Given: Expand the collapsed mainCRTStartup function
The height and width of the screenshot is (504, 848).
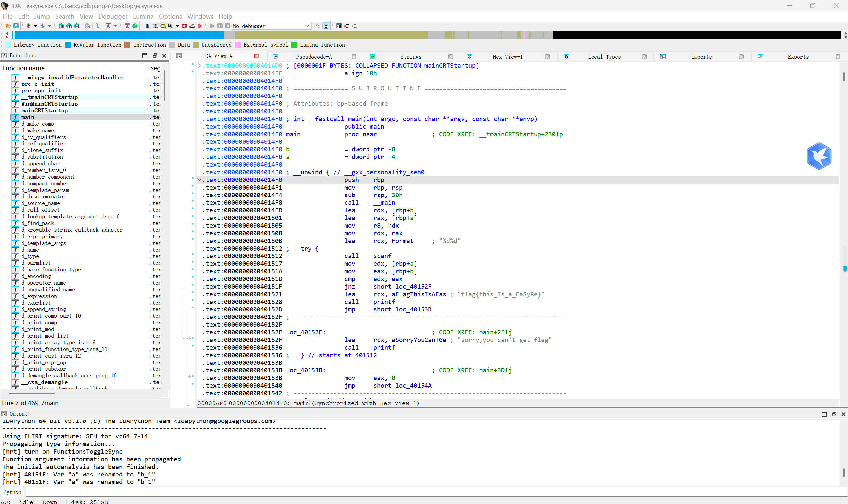Looking at the screenshot, I should 200,66.
